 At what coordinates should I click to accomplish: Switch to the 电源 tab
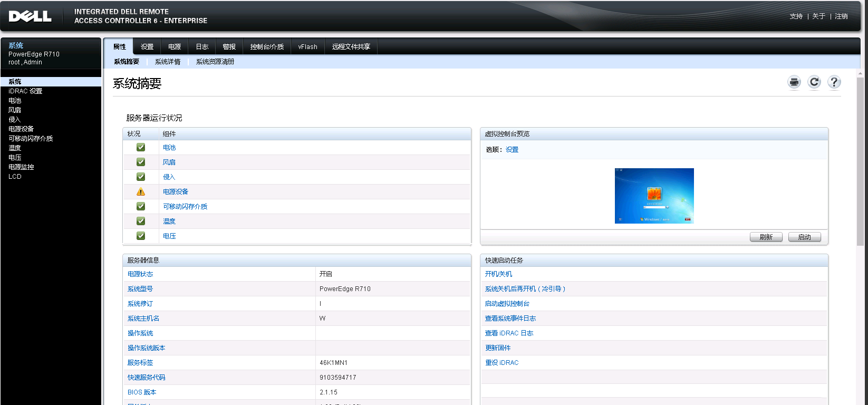click(x=175, y=47)
